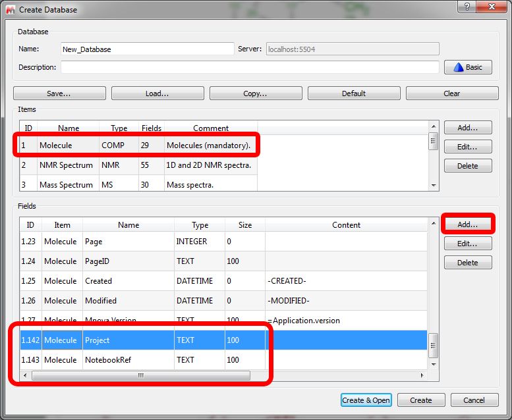Click the Fields Item column header
512x420 pixels.
tap(62, 225)
